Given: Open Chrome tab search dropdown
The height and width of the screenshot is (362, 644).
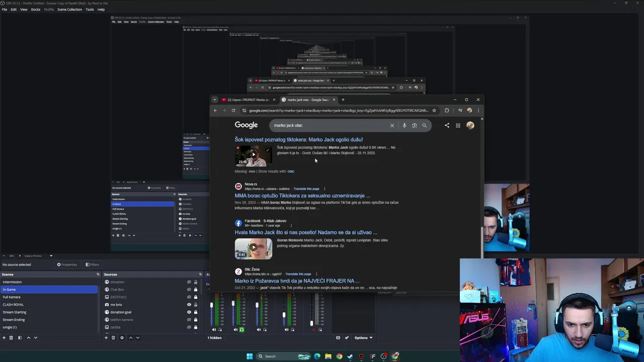Looking at the screenshot, I should [215, 100].
